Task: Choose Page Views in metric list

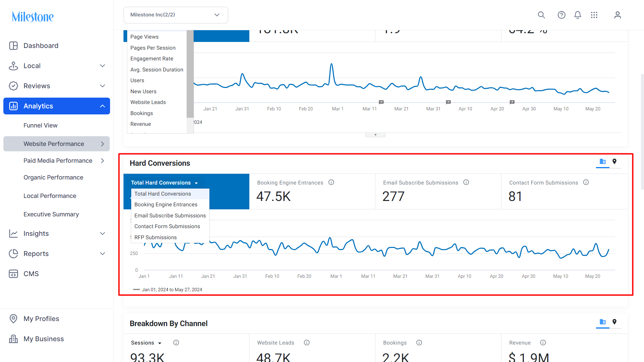Action: [157, 37]
